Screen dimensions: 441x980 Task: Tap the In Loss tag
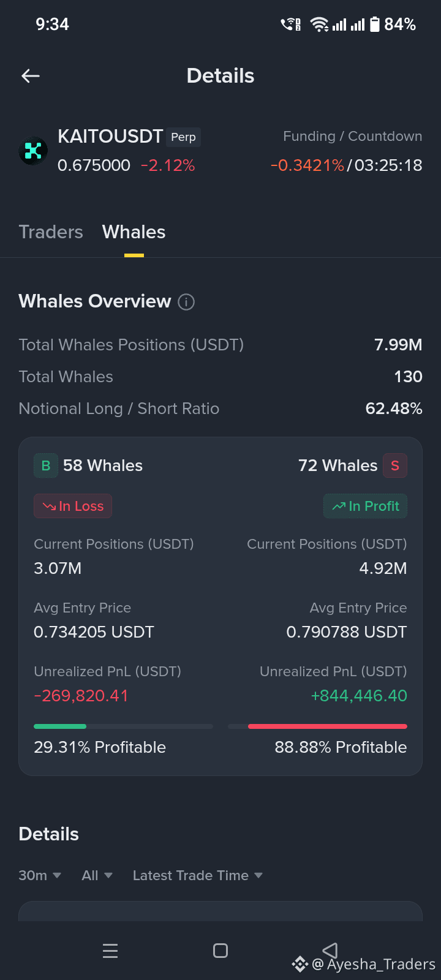[73, 506]
